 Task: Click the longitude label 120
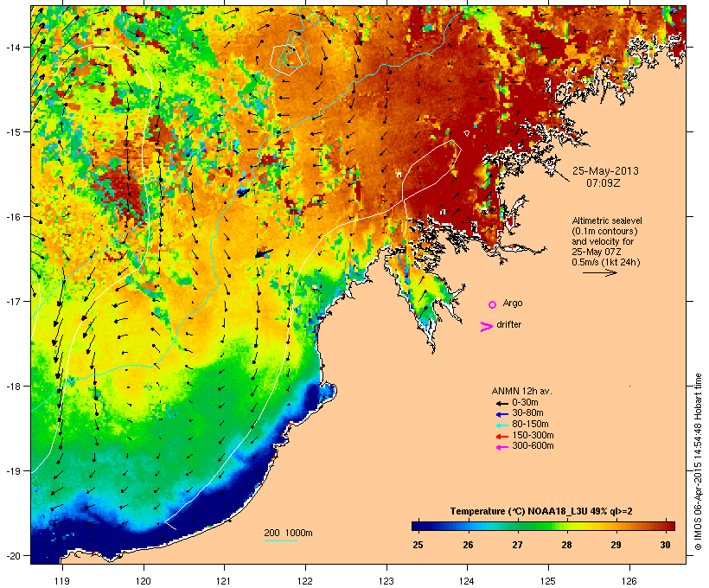click(144, 581)
